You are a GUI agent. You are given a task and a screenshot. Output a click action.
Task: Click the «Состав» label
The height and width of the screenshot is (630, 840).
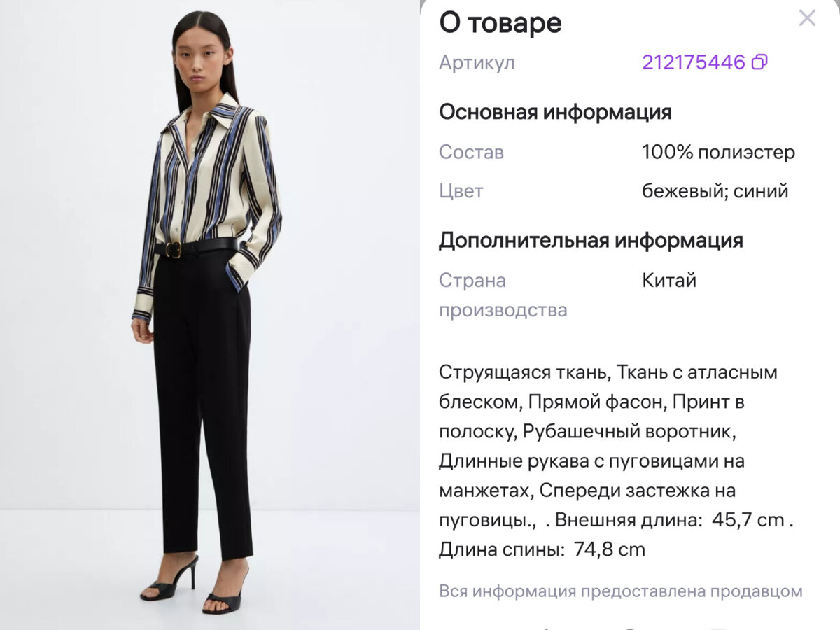[471, 152]
